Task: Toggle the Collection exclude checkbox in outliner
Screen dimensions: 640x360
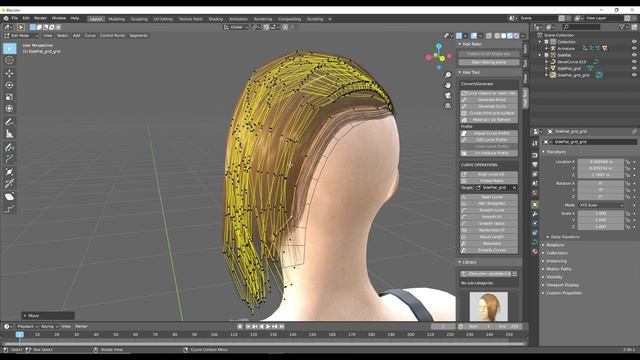Action: coord(547,42)
